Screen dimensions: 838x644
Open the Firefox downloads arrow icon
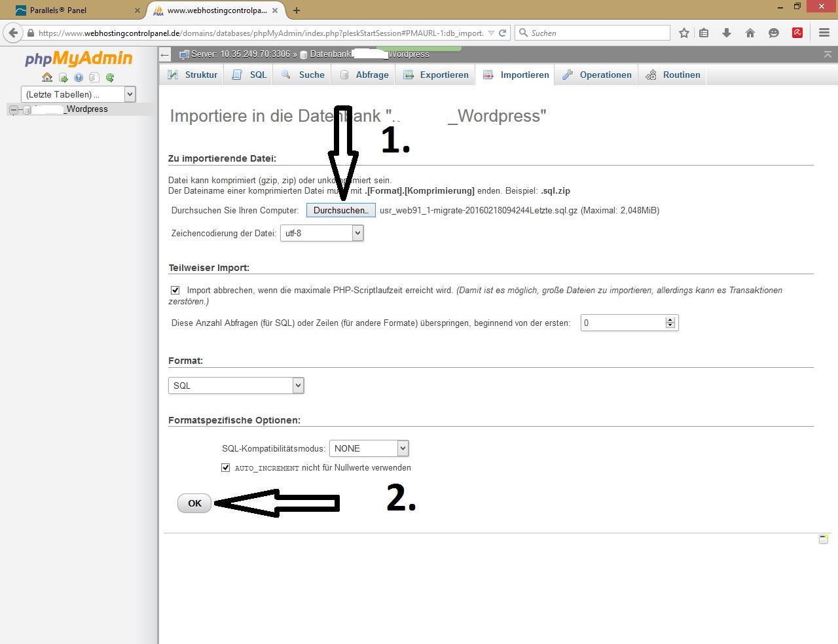click(x=727, y=33)
